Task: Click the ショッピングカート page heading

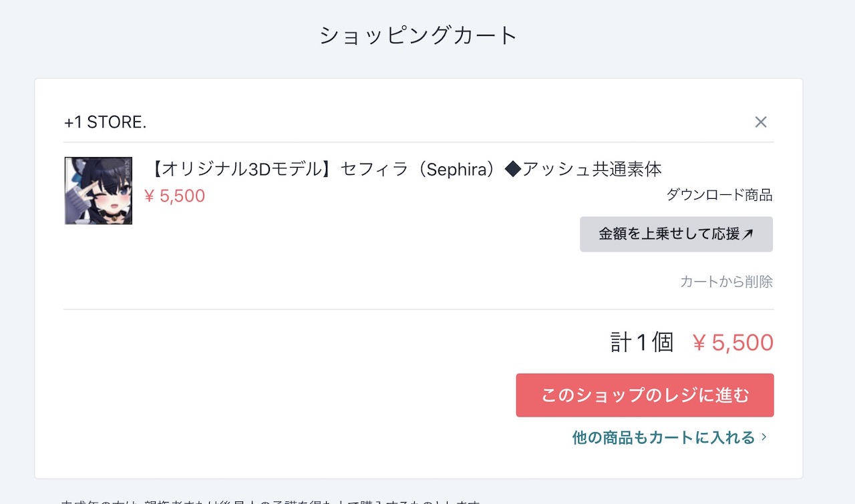Action: click(x=419, y=35)
